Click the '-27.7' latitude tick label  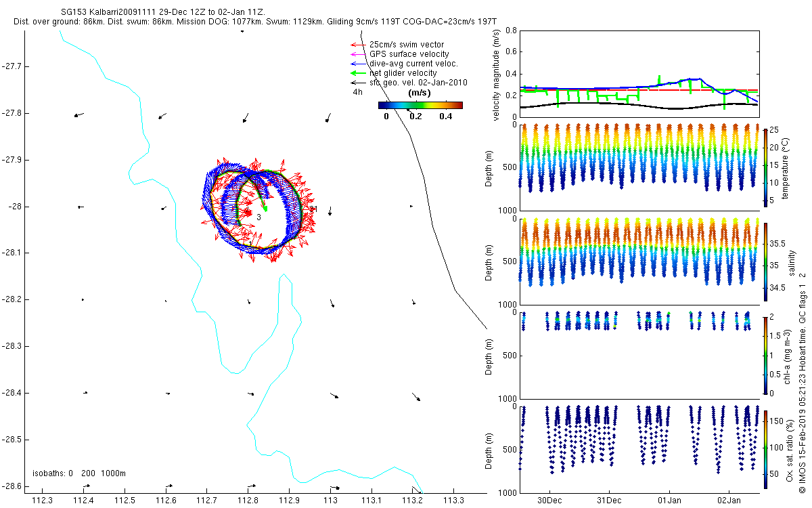pos(12,66)
